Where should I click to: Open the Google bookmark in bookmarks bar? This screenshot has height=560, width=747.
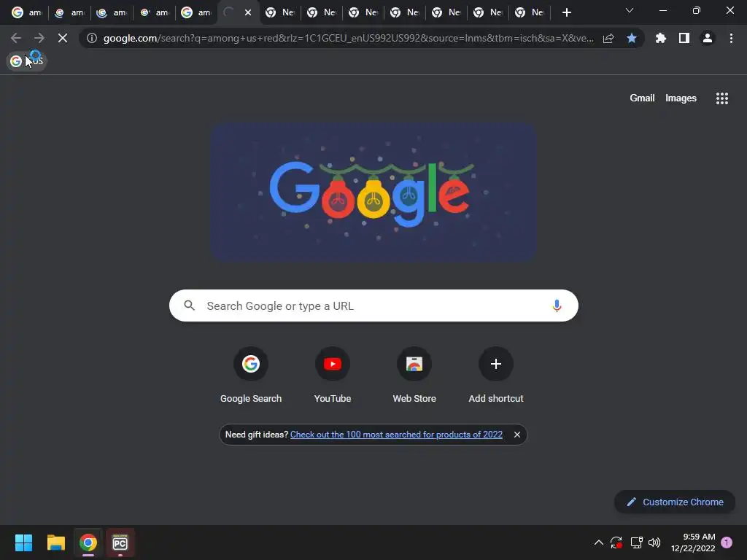click(27, 61)
